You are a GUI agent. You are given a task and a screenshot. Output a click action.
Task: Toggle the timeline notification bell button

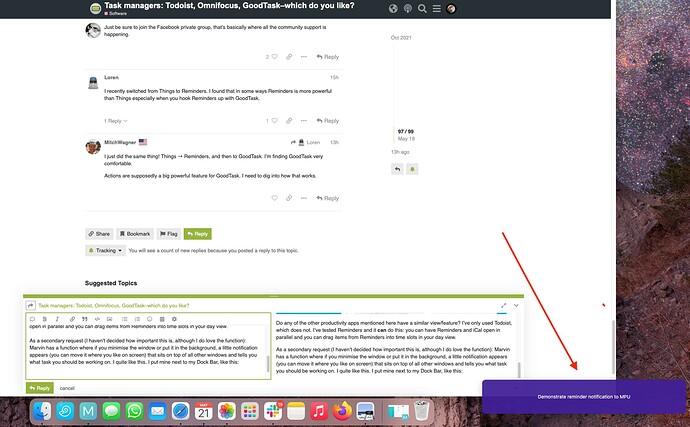point(412,169)
